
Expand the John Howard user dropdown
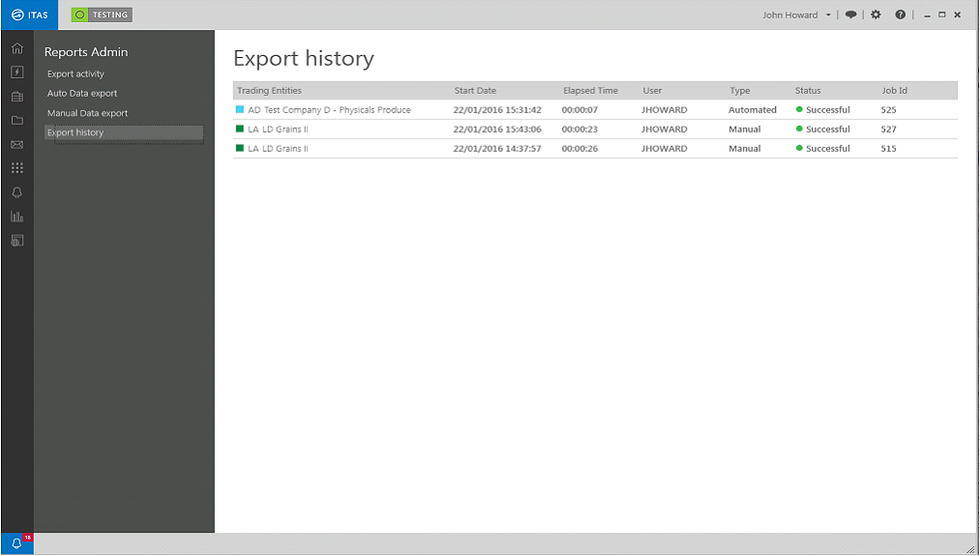tap(796, 15)
